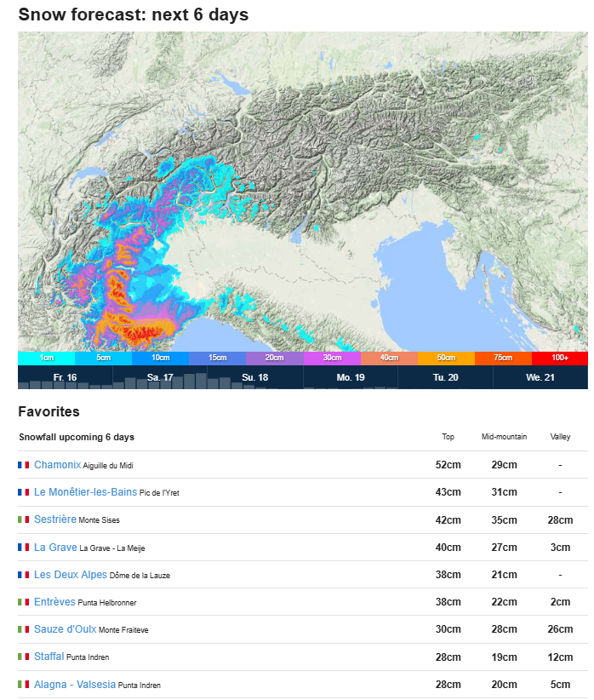
Task: Select the Tu. 20 day tab
Action: [445, 377]
